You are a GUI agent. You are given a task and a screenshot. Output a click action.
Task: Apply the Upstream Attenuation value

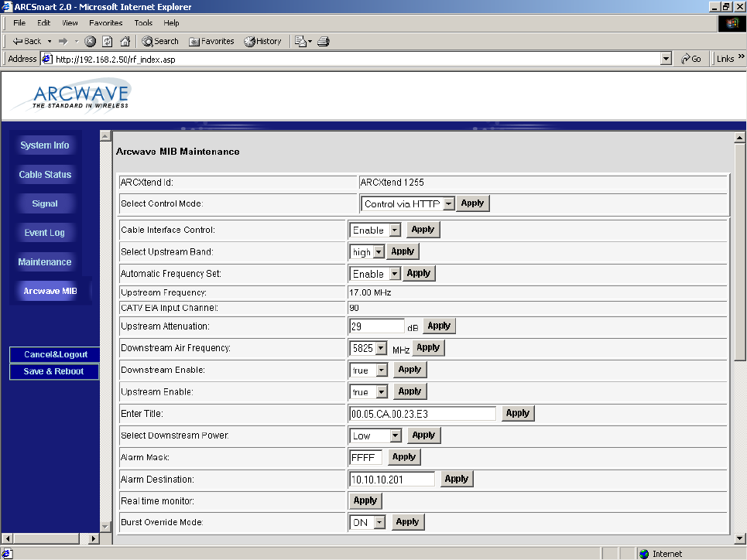click(439, 326)
